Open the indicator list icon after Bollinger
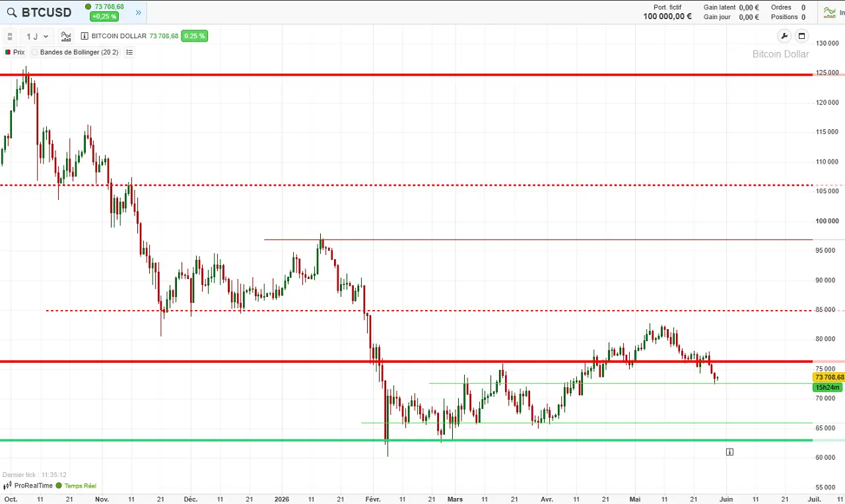Image resolution: width=845 pixels, height=504 pixels. (129, 52)
